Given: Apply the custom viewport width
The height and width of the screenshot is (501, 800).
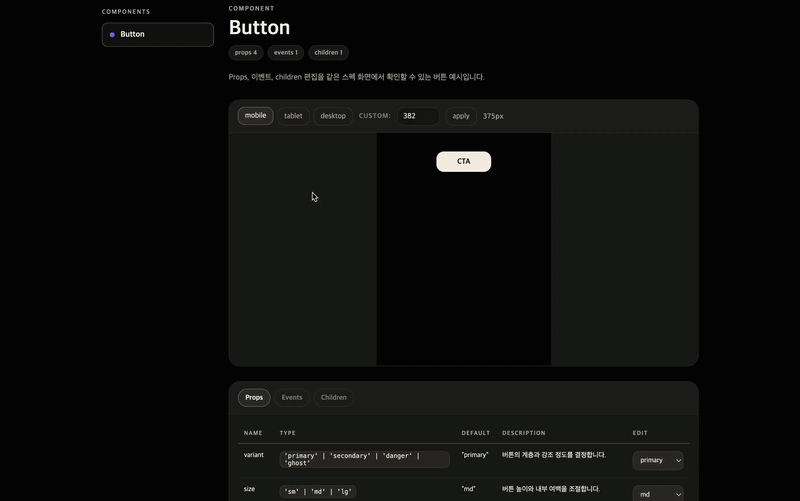Looking at the screenshot, I should click(461, 116).
